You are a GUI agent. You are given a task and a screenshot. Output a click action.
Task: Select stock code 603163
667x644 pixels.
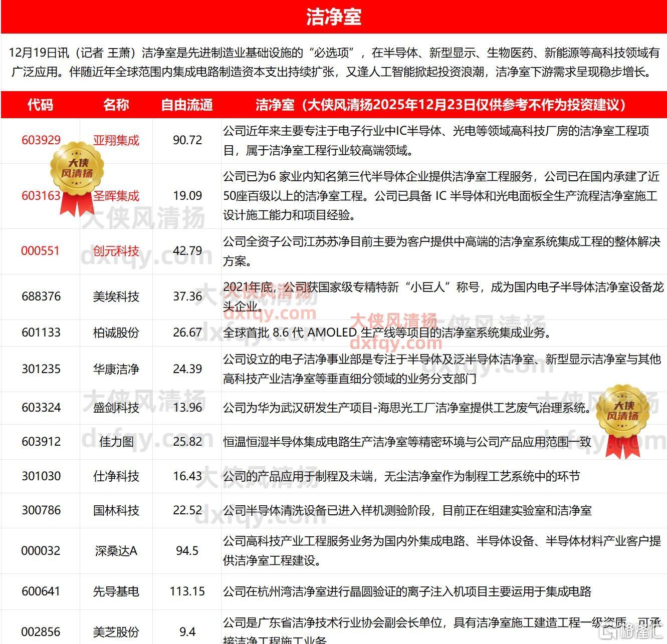(x=41, y=196)
